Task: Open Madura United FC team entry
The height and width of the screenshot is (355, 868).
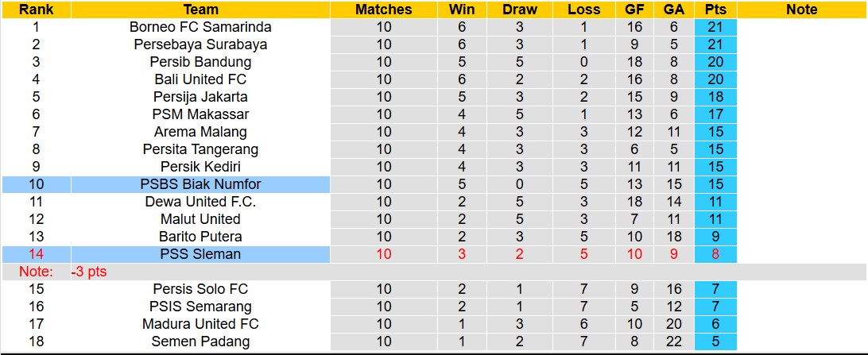Action: pyautogui.click(x=200, y=324)
